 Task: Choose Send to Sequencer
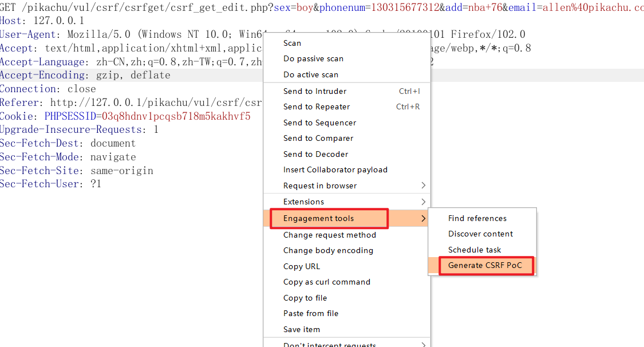(319, 123)
